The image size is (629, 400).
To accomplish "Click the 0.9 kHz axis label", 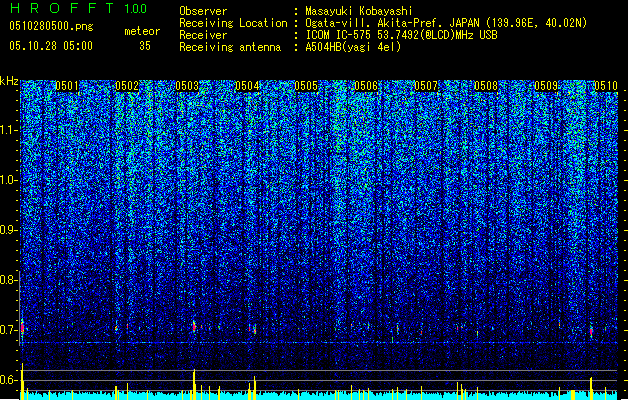I will 9,230.
